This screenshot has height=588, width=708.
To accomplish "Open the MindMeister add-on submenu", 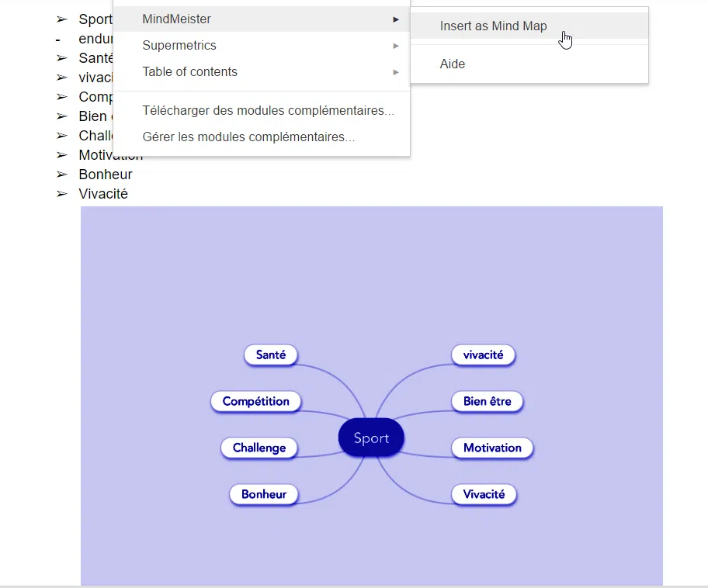I will click(262, 19).
